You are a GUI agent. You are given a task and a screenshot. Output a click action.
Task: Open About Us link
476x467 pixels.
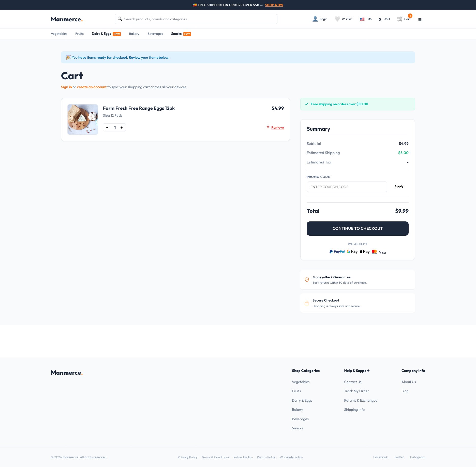[x=409, y=382]
